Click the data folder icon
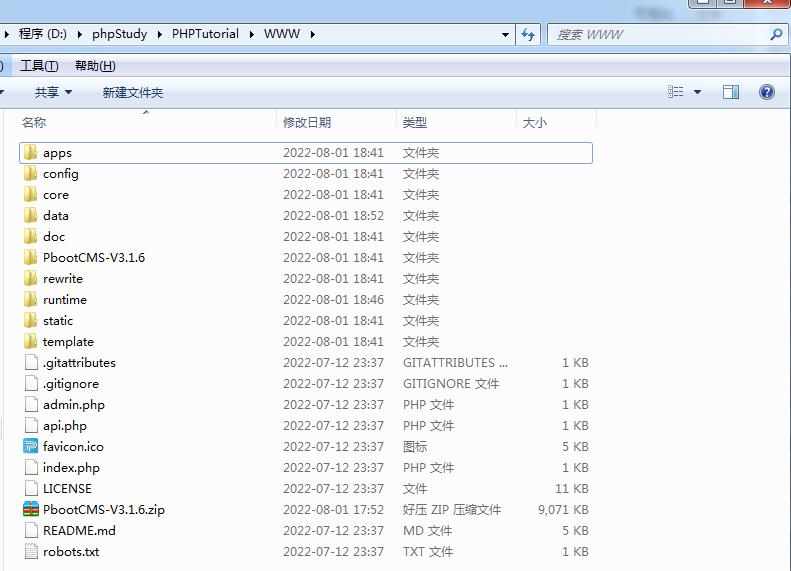 (x=30, y=215)
